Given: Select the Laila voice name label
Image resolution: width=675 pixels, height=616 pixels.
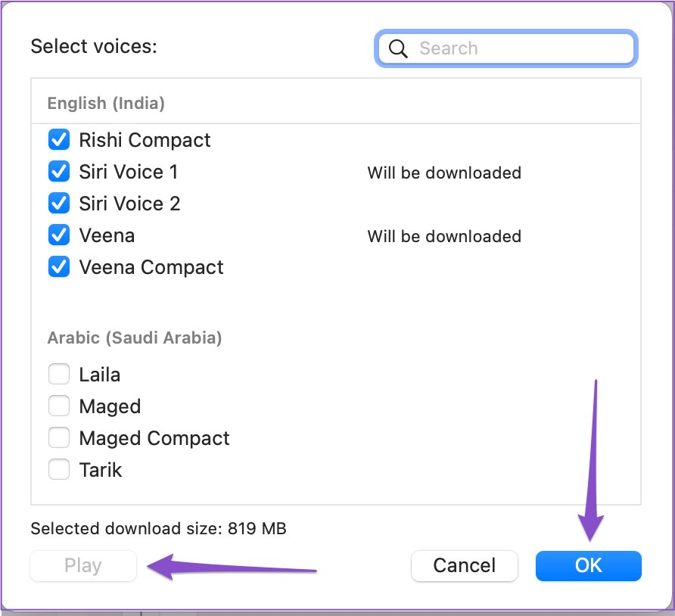Looking at the screenshot, I should tap(100, 374).
